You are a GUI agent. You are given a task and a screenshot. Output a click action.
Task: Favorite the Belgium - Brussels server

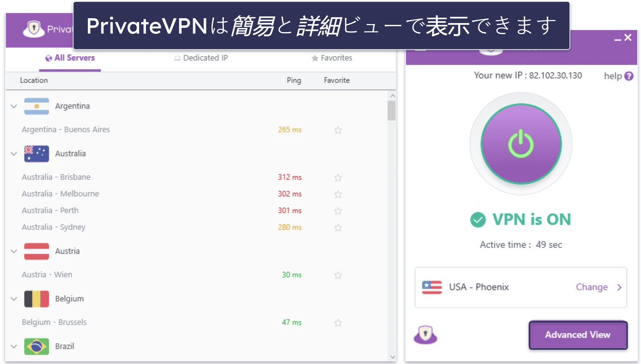point(338,323)
